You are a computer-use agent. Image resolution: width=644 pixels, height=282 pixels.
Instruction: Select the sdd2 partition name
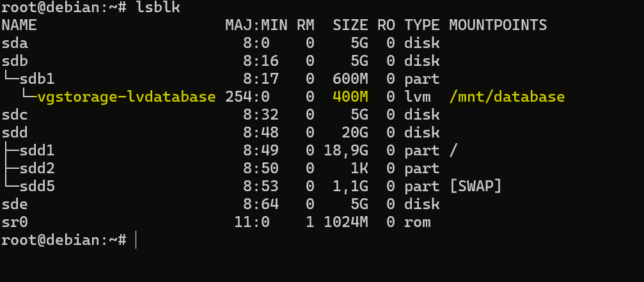(37, 169)
